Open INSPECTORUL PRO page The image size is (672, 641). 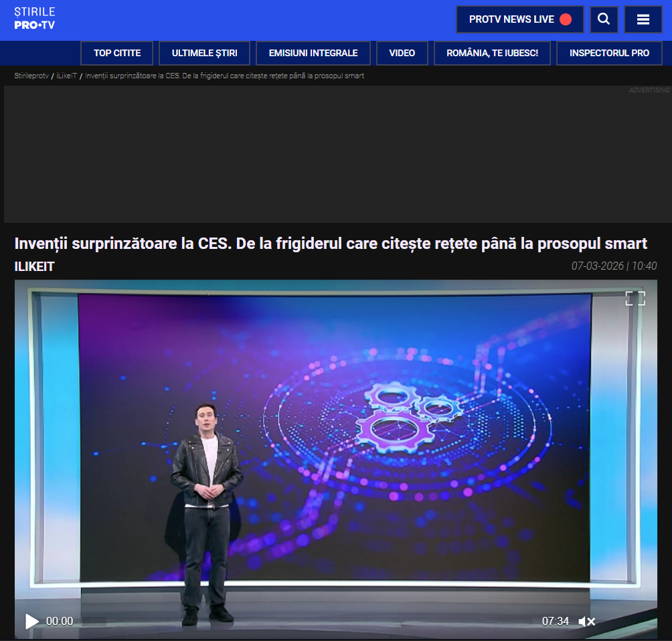[x=609, y=53]
